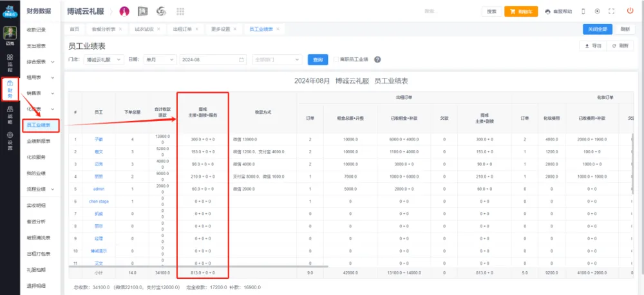Click the pink dress icon in header

pyautogui.click(x=124, y=12)
